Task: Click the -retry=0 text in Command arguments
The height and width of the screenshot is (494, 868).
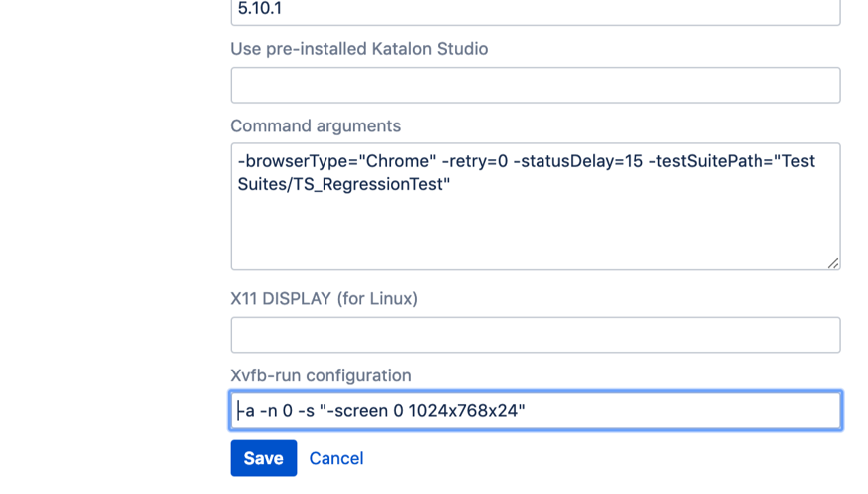Action: point(474,161)
